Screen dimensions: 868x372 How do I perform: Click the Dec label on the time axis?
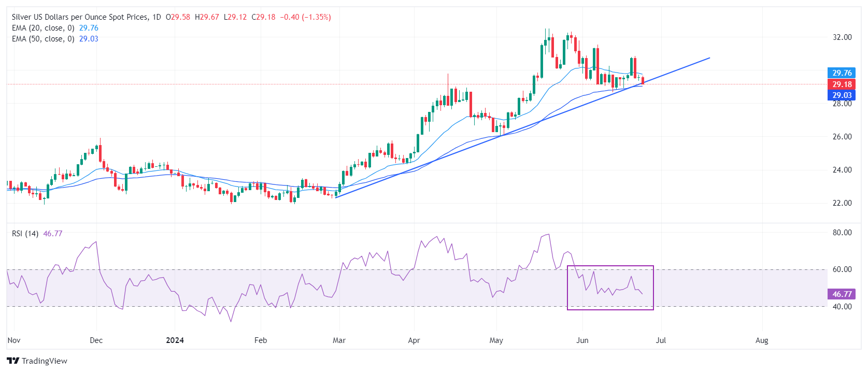coord(96,340)
